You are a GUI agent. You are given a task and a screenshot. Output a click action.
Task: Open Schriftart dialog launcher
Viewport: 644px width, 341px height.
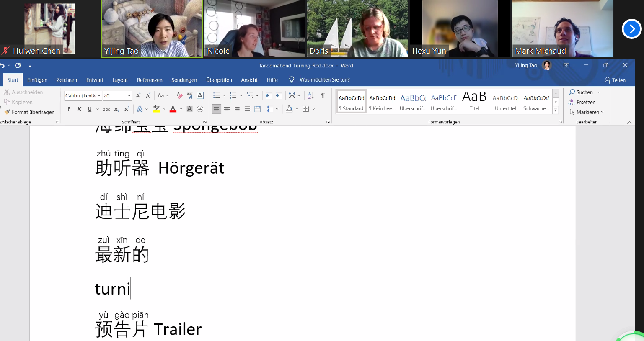pos(205,122)
